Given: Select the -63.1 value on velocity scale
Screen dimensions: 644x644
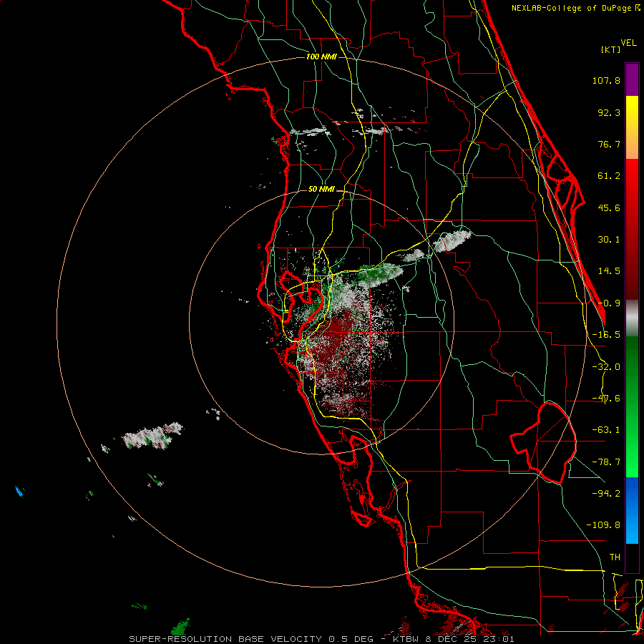Looking at the screenshot, I should coord(606,430).
